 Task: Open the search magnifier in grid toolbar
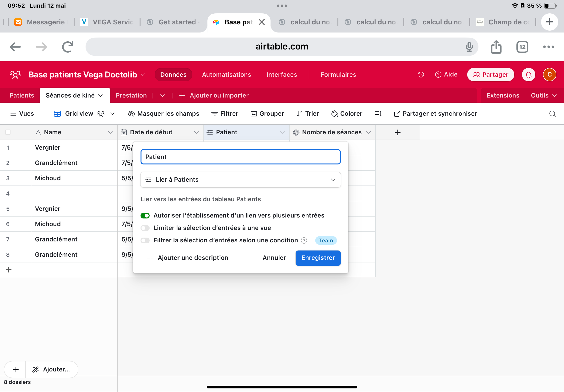pyautogui.click(x=553, y=114)
